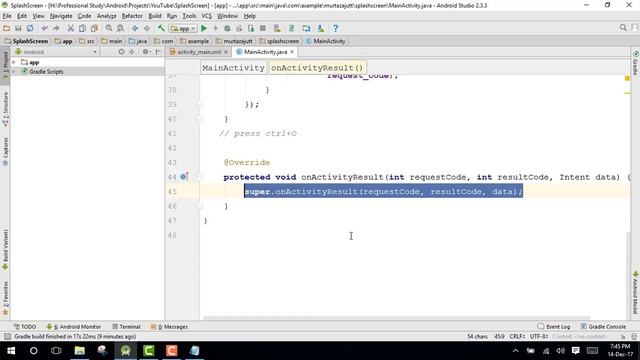
Task: Open the Build menu
Action: tap(155, 16)
